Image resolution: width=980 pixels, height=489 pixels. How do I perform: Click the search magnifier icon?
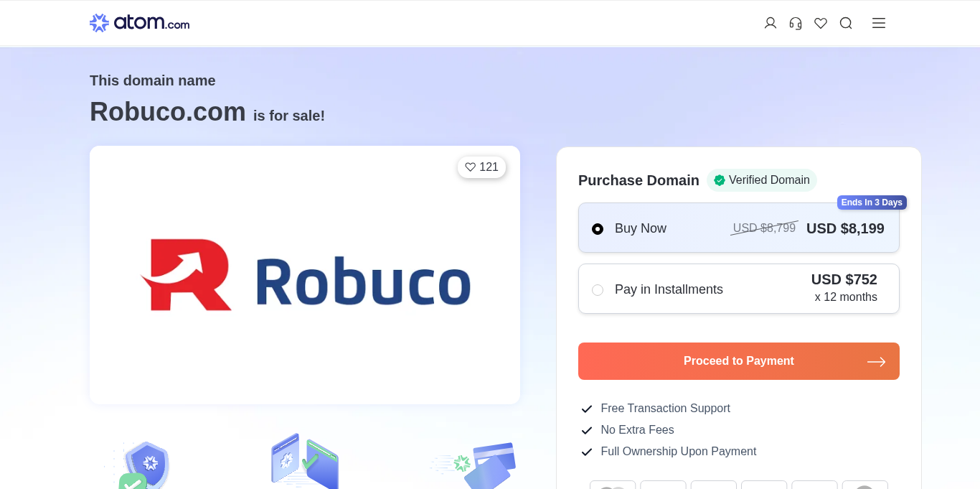coord(846,23)
